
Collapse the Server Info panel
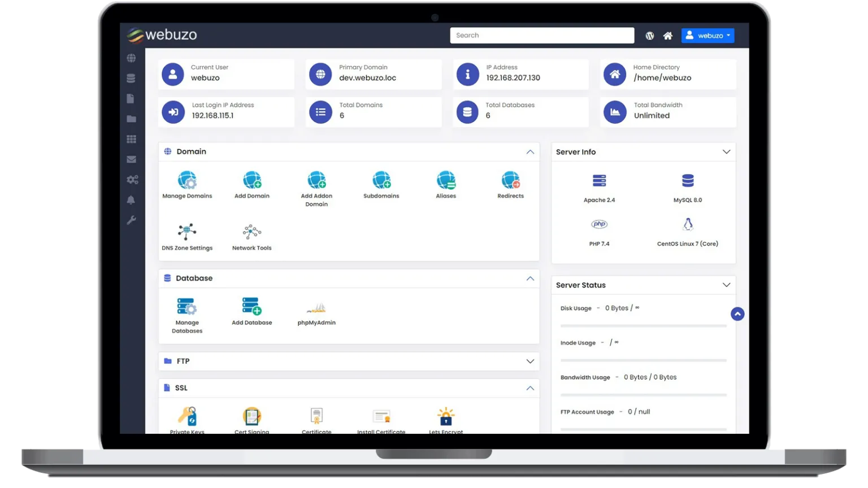tap(726, 151)
